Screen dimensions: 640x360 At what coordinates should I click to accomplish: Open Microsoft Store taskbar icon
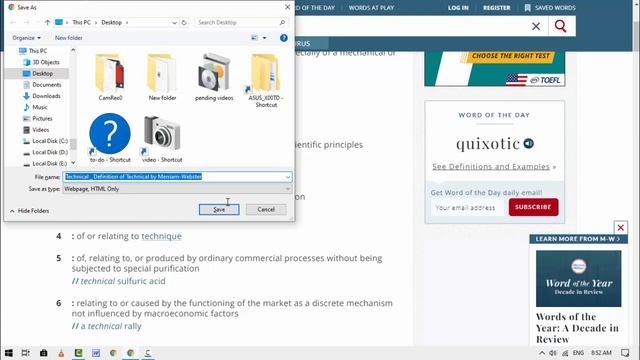tap(43, 353)
